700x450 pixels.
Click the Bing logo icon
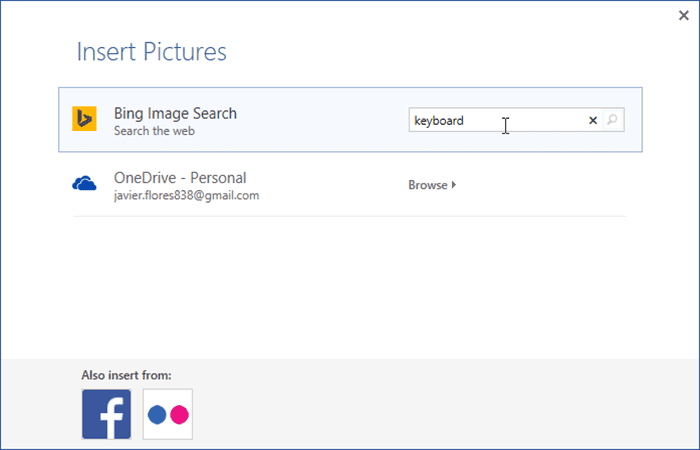(x=84, y=119)
